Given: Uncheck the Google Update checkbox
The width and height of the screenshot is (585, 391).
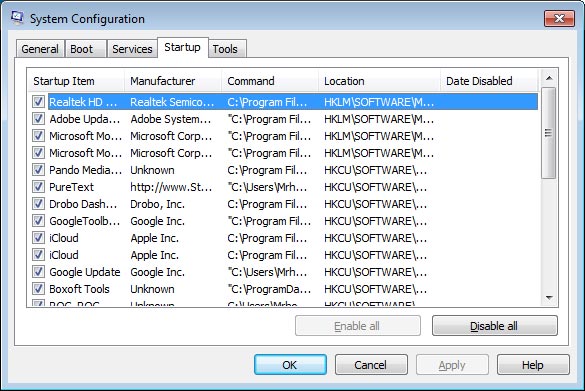Looking at the screenshot, I should click(38, 272).
